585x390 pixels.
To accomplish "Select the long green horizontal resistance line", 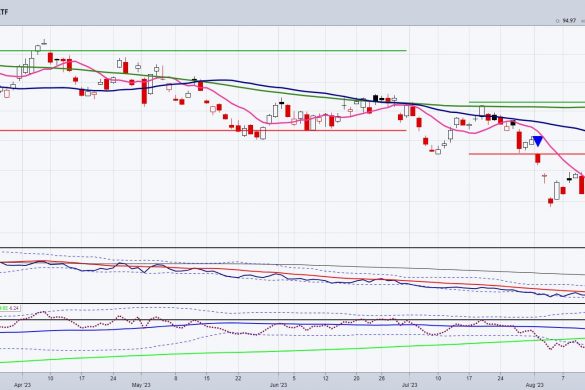I will pos(203,50).
